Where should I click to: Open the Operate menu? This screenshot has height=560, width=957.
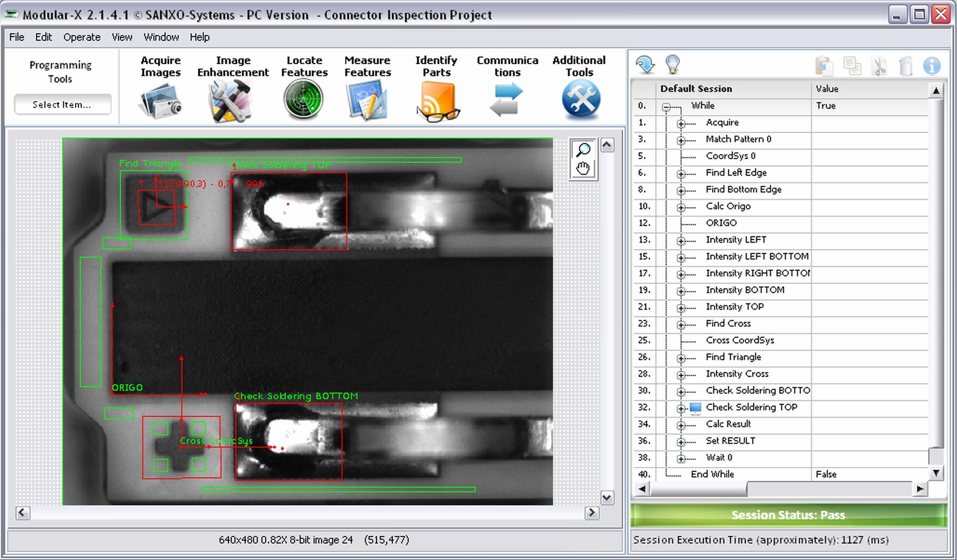pos(81,37)
